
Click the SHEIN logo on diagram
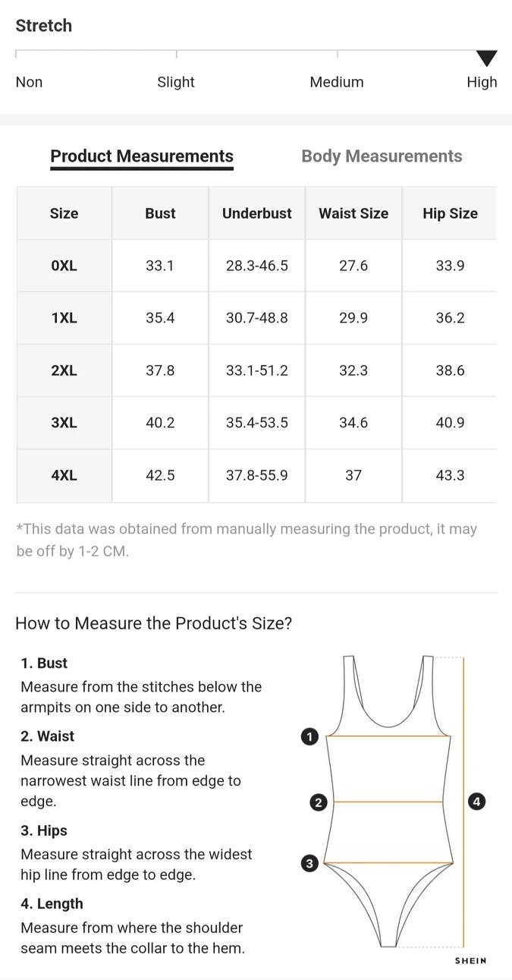tap(470, 961)
